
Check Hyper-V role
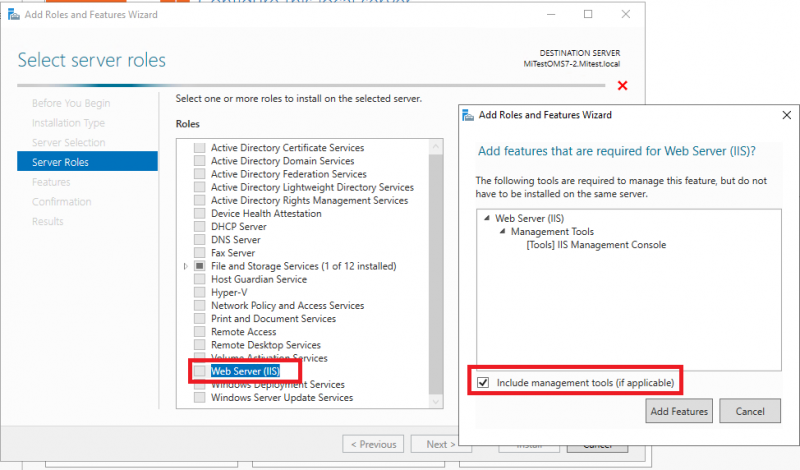coord(199,292)
